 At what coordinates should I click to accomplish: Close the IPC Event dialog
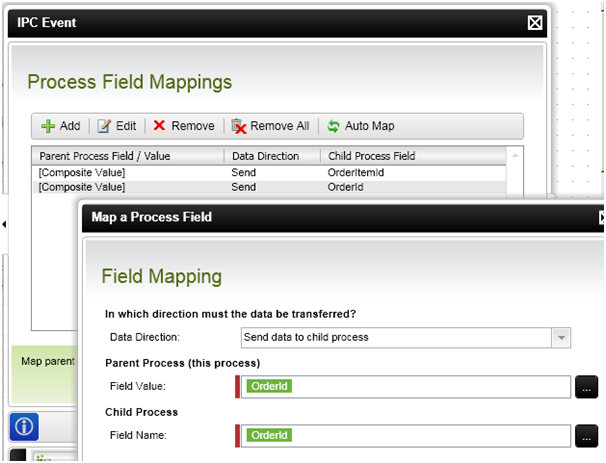(535, 23)
